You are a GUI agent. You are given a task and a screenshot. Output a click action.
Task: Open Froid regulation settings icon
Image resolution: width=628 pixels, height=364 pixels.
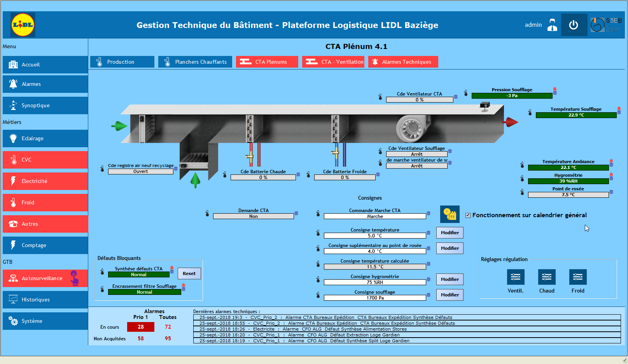578,277
